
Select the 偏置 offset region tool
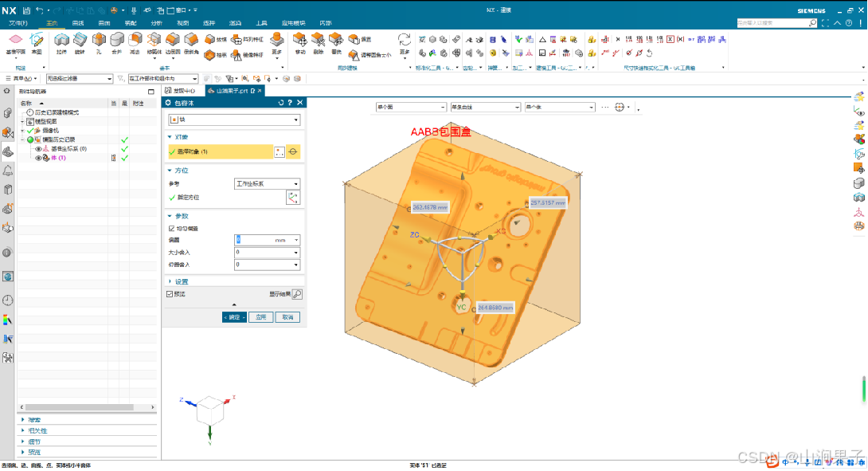(360, 39)
